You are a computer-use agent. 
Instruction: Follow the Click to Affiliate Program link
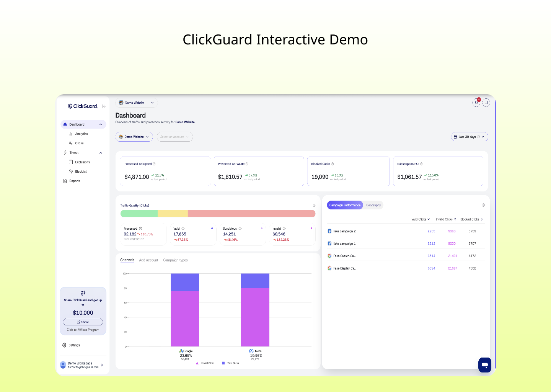point(83,330)
